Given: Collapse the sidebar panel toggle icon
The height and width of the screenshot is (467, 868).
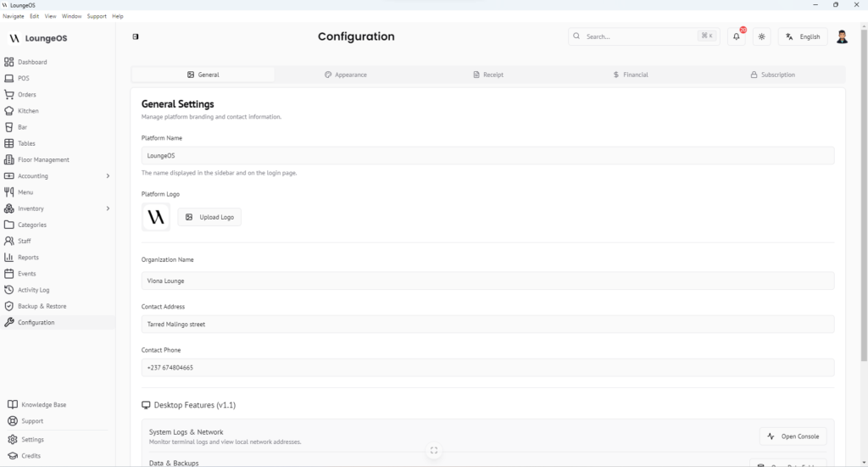Looking at the screenshot, I should coord(136,36).
